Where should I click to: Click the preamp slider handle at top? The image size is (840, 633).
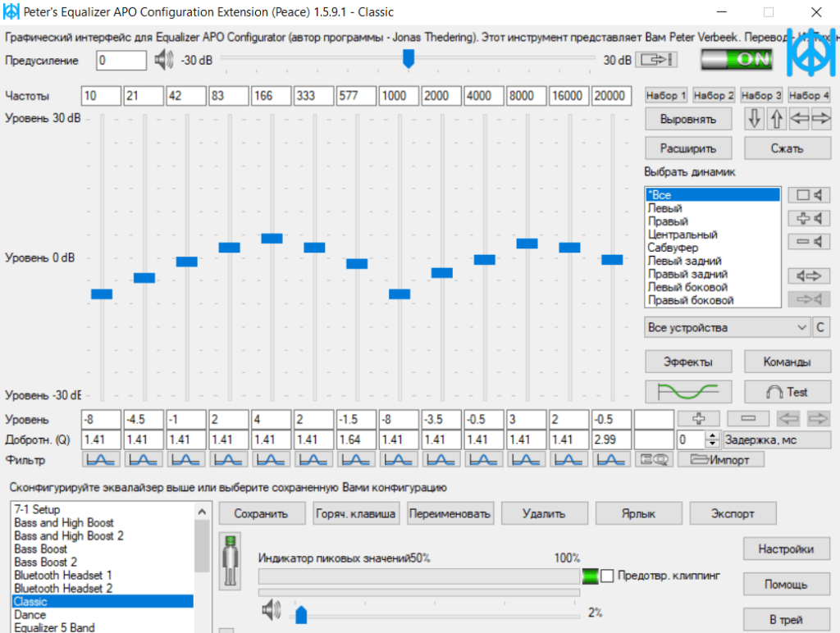408,59
